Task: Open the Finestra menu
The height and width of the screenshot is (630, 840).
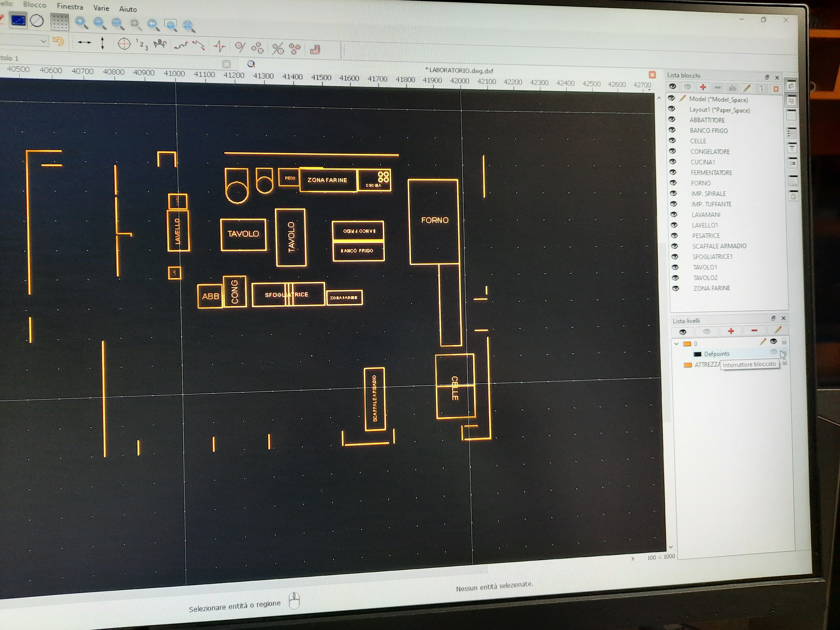Action: (x=70, y=7)
